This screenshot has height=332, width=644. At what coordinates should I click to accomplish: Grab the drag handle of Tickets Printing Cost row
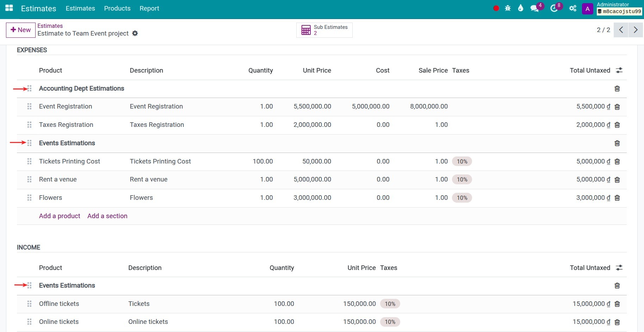tap(30, 161)
